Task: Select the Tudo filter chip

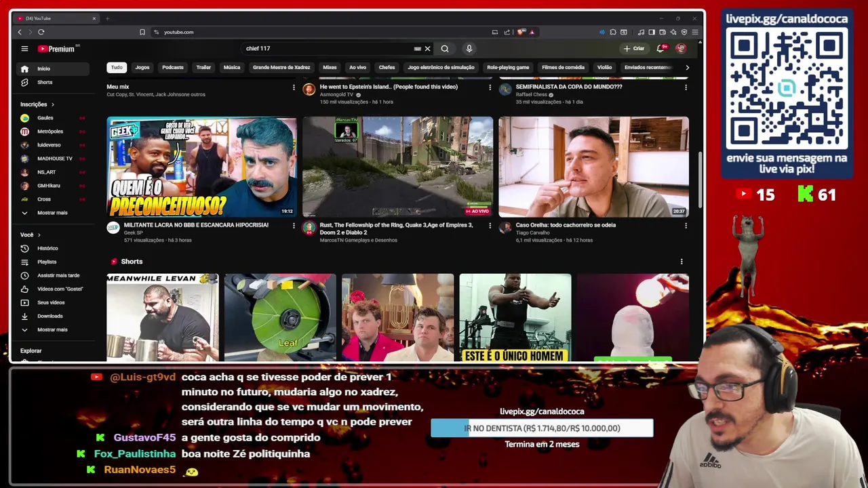Action: tap(117, 67)
